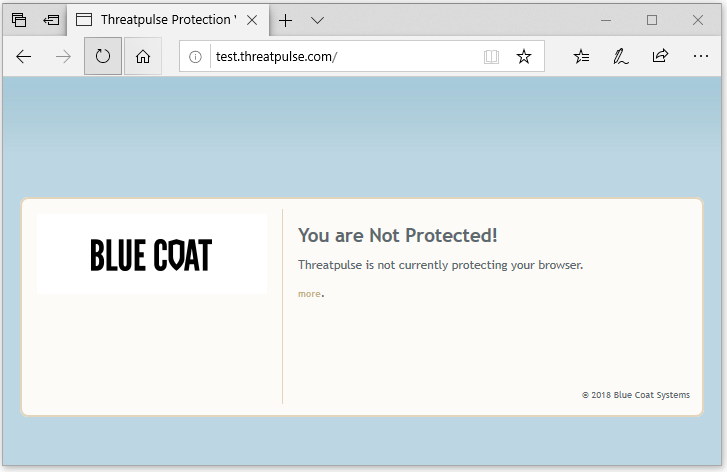
Task: Open the tabs you've set aside
Action: click(19, 20)
